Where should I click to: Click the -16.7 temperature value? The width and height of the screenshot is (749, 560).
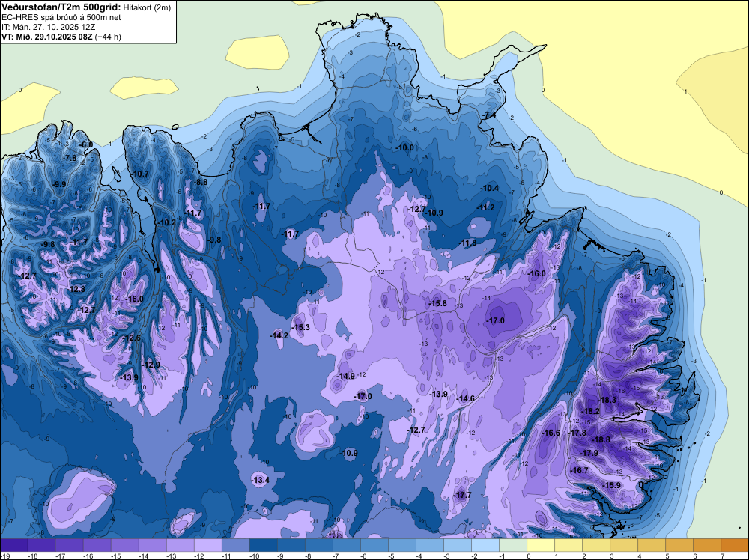pyautogui.click(x=580, y=470)
